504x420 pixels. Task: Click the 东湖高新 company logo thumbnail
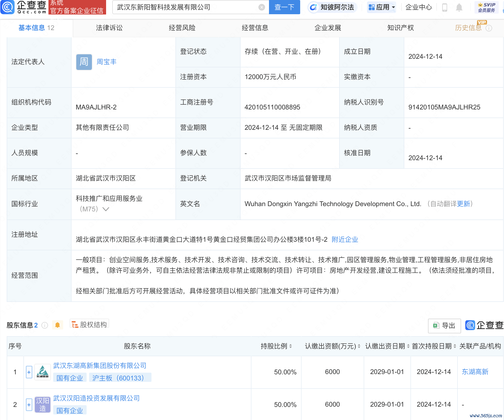[x=43, y=372]
